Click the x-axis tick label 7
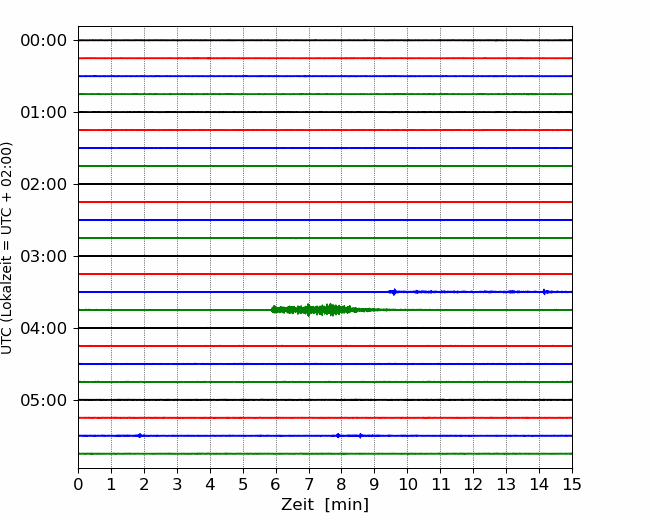This screenshot has height=520, width=650. pos(309,484)
